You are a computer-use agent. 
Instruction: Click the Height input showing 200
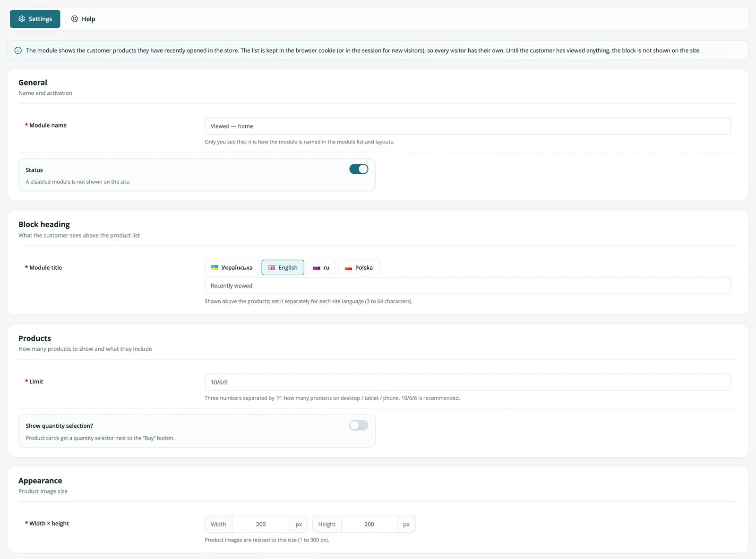369,525
